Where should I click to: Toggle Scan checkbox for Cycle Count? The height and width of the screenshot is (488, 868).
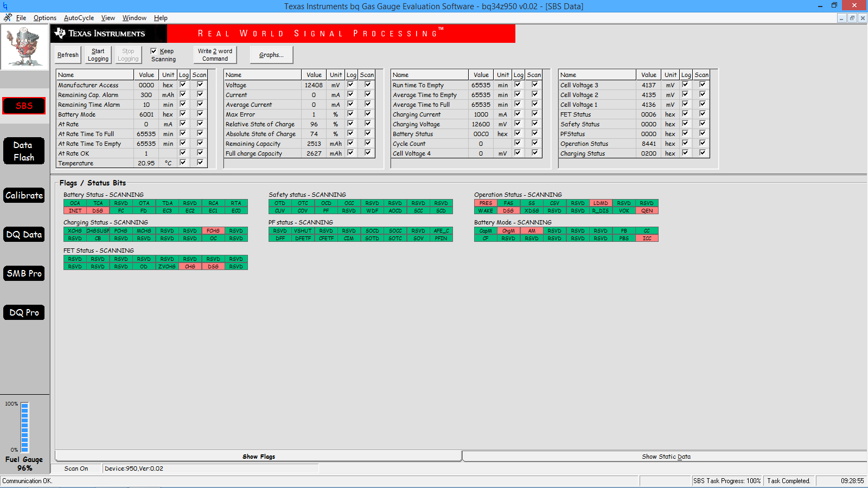point(535,143)
